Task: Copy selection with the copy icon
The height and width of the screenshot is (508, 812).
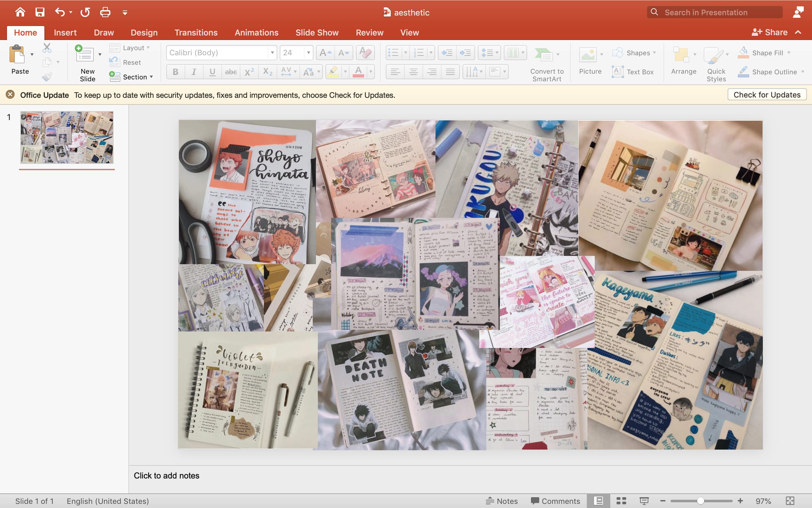Action: point(47,62)
